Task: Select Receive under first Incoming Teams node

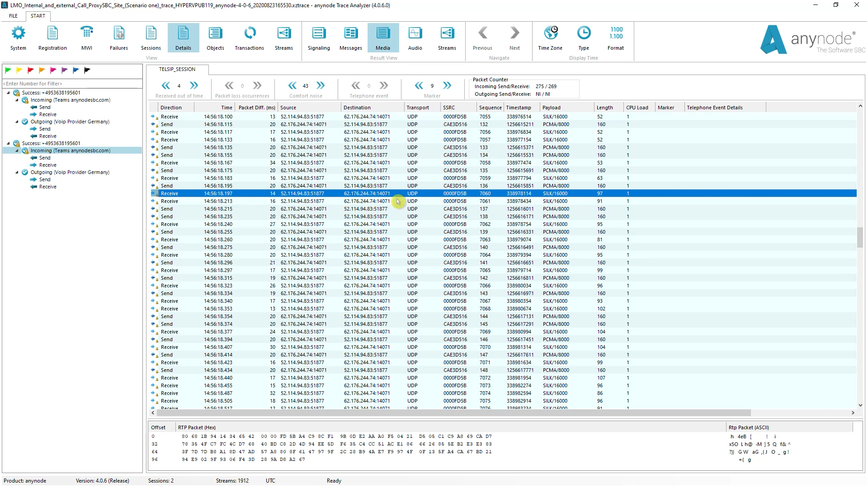Action: (x=48, y=114)
